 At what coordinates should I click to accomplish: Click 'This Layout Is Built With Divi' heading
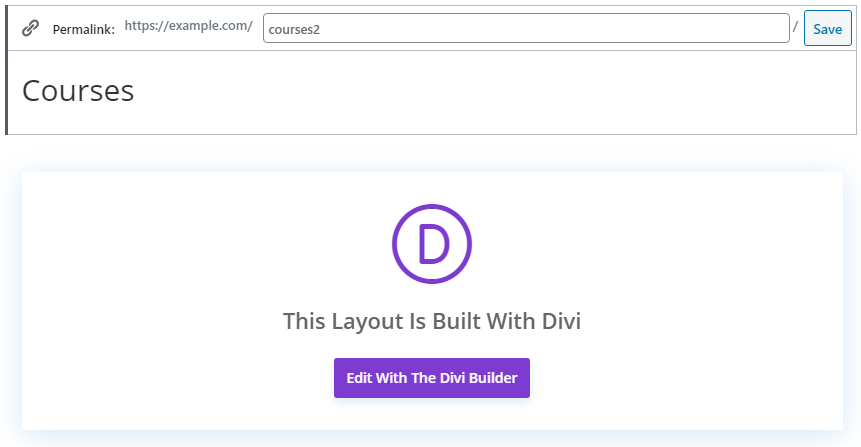click(432, 321)
